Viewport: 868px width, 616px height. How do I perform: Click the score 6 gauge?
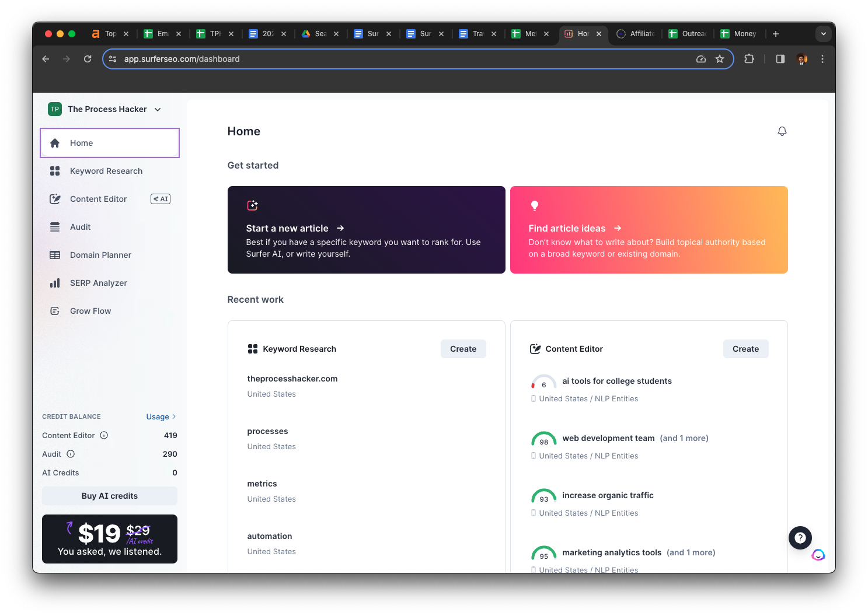pos(543,382)
